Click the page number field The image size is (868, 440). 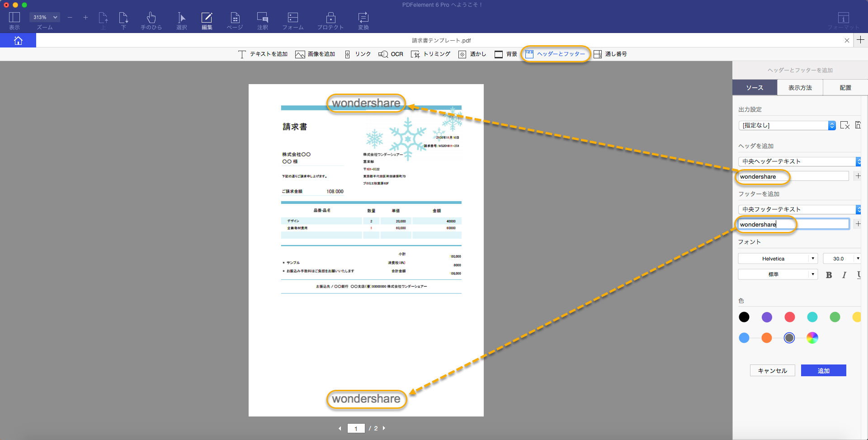(356, 428)
